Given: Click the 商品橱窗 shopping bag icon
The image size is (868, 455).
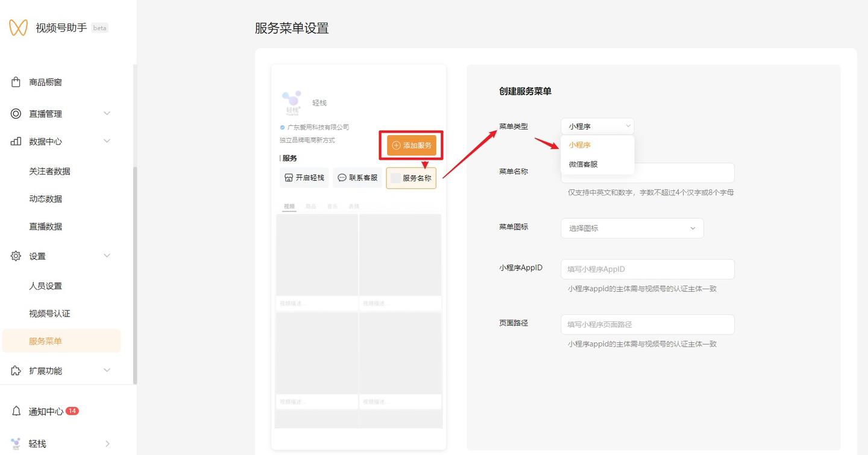Looking at the screenshot, I should (x=16, y=82).
